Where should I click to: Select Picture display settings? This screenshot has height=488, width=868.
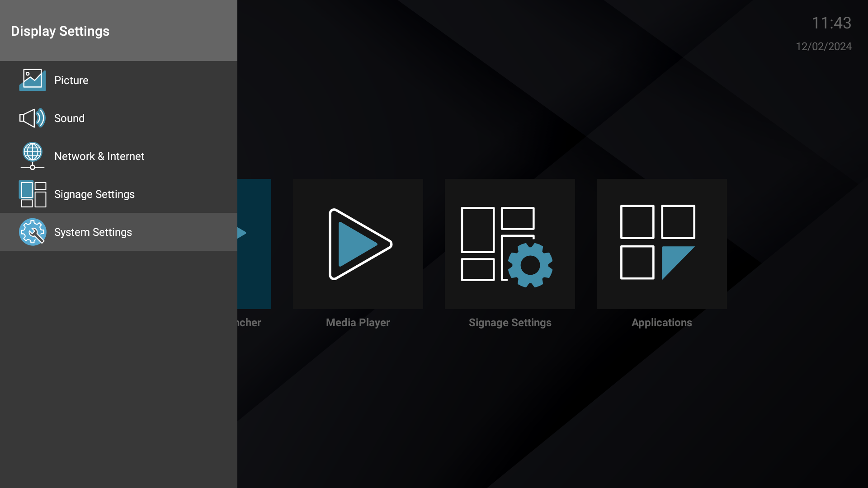click(x=71, y=80)
